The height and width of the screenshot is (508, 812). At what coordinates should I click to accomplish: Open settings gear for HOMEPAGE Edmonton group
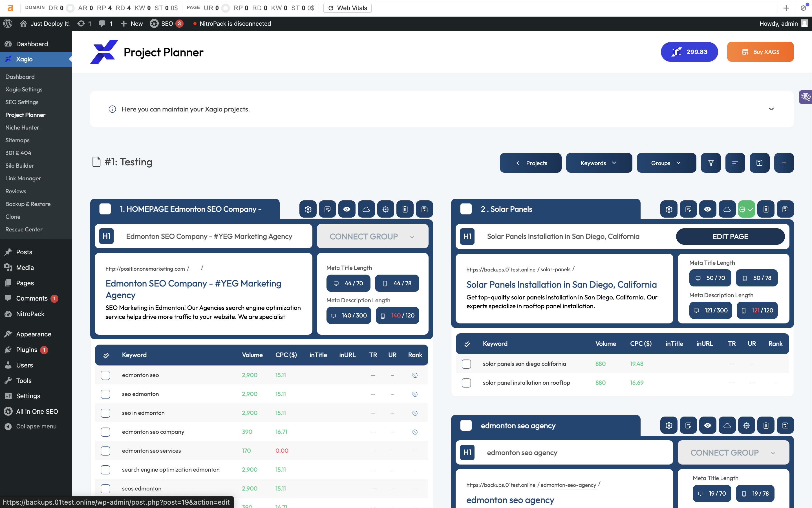[x=308, y=209]
